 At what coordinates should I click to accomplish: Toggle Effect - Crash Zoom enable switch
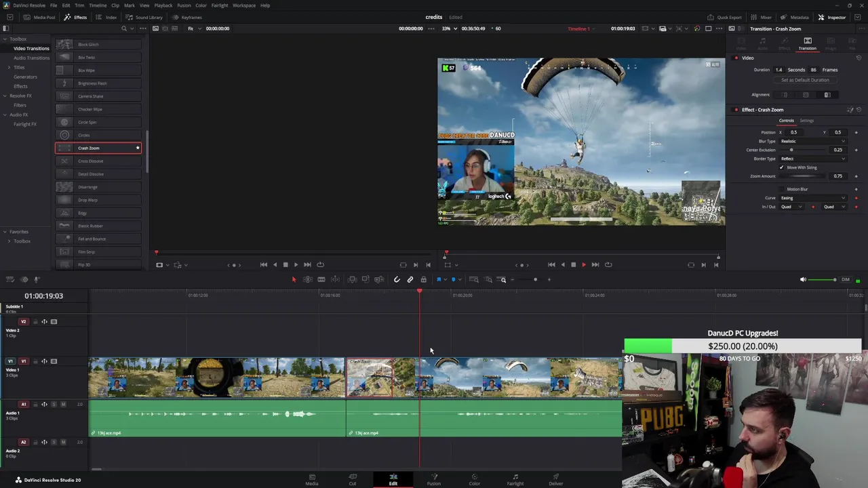click(x=736, y=110)
